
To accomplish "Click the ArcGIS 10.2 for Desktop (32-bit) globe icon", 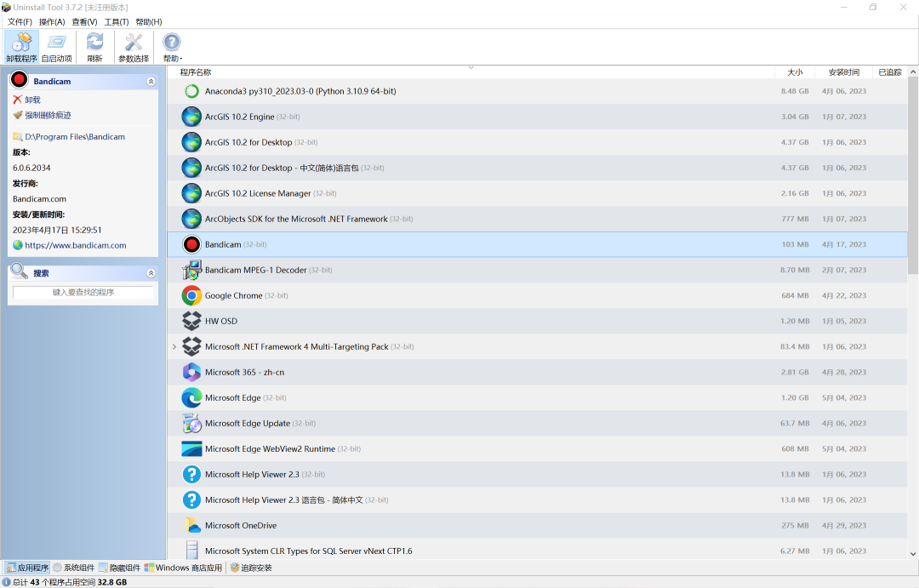I will tap(191, 142).
